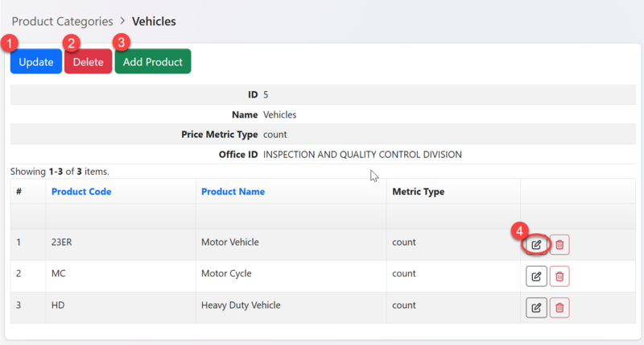Viewport: 644px width, 345px height.
Task: Click the Metric Type column header
Action: pos(418,191)
